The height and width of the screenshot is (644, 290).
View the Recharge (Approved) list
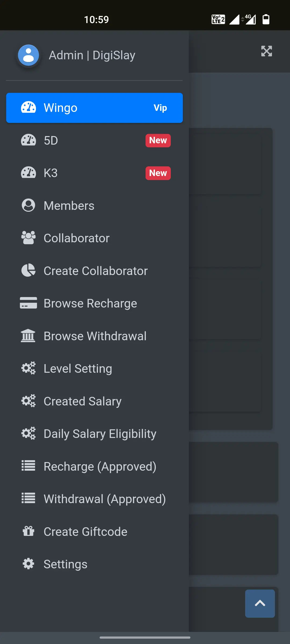pyautogui.click(x=100, y=466)
